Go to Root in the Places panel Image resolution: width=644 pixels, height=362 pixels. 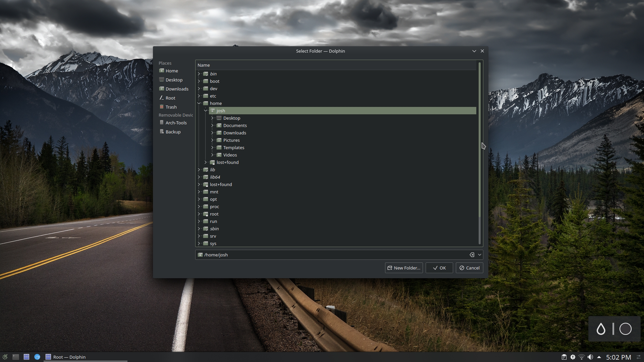(x=167, y=98)
